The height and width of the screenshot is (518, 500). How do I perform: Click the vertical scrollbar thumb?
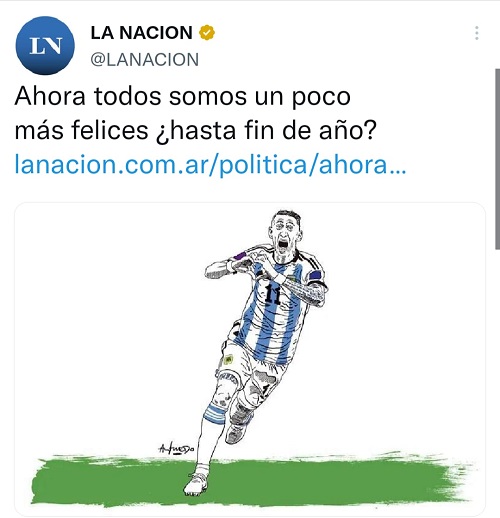497,159
